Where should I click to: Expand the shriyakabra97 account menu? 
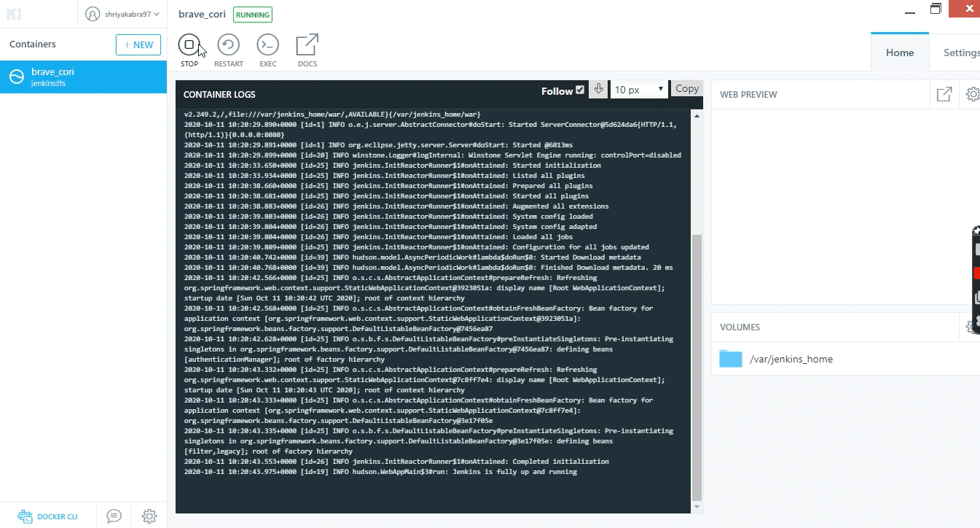(122, 13)
